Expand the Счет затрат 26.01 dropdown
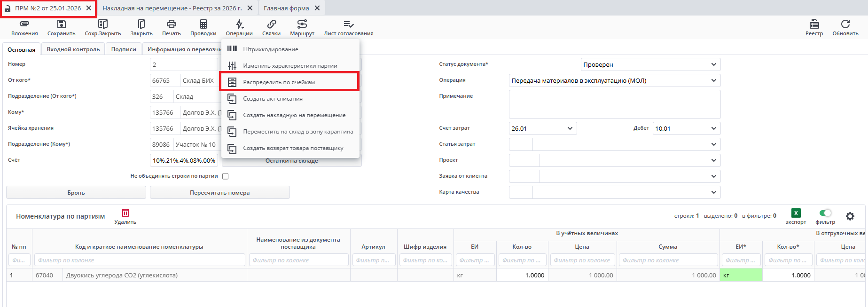This screenshot has width=868, height=307. pos(570,128)
